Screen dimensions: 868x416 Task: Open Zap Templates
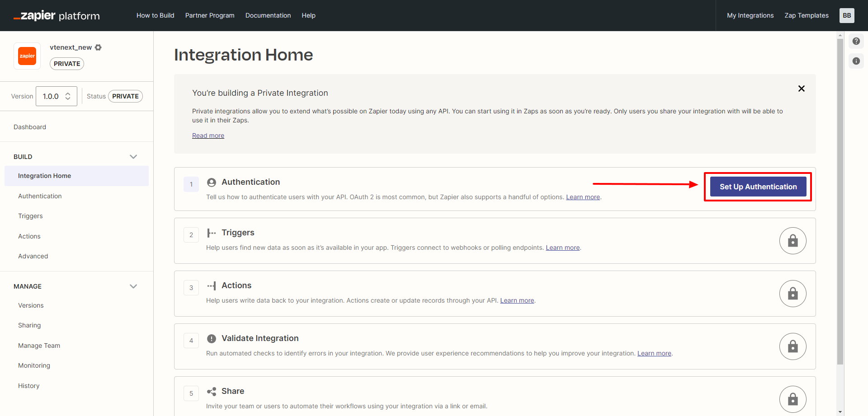(x=807, y=15)
